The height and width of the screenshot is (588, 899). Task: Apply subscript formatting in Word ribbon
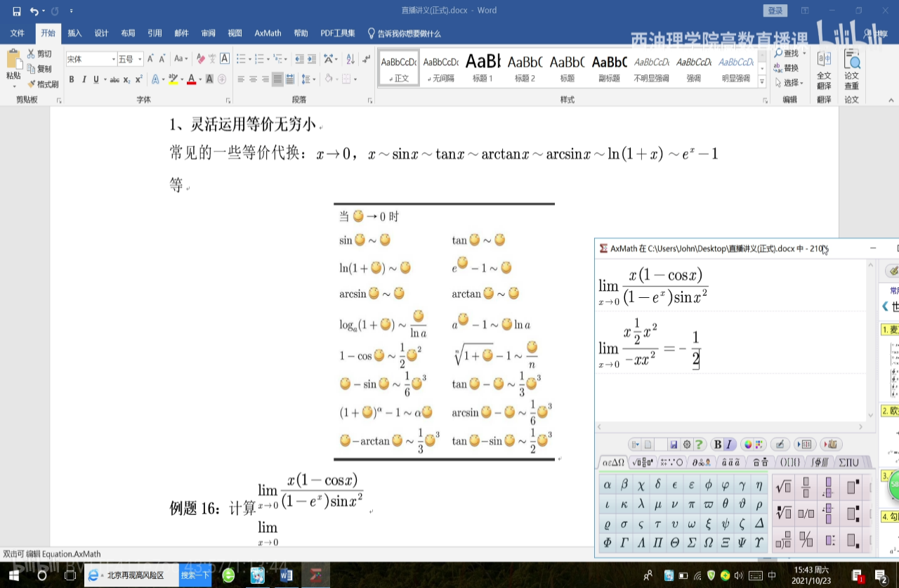pyautogui.click(x=127, y=79)
